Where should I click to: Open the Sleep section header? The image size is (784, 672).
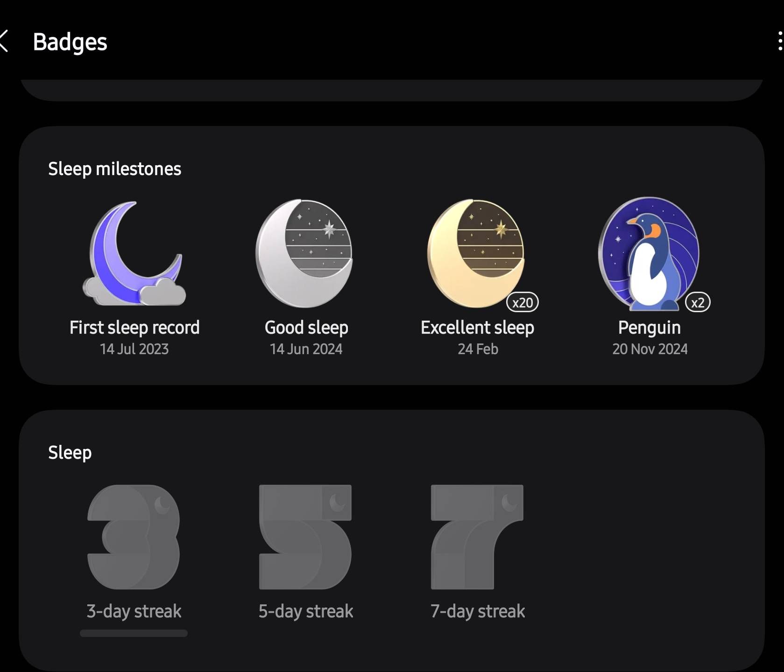(x=70, y=452)
